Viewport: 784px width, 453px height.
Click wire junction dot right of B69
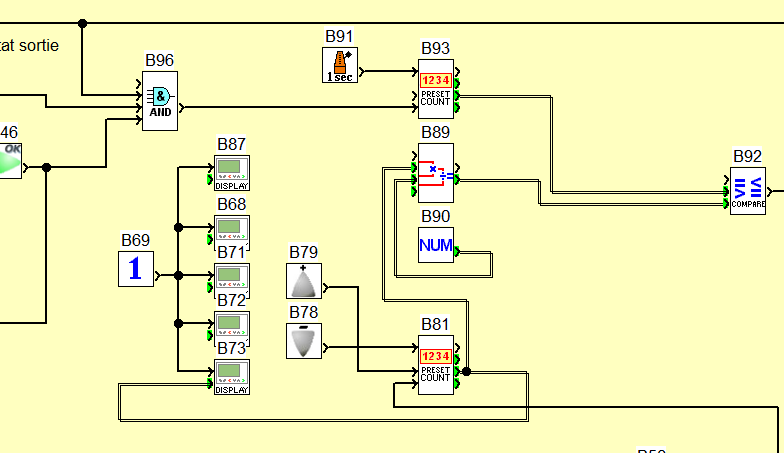(x=179, y=275)
